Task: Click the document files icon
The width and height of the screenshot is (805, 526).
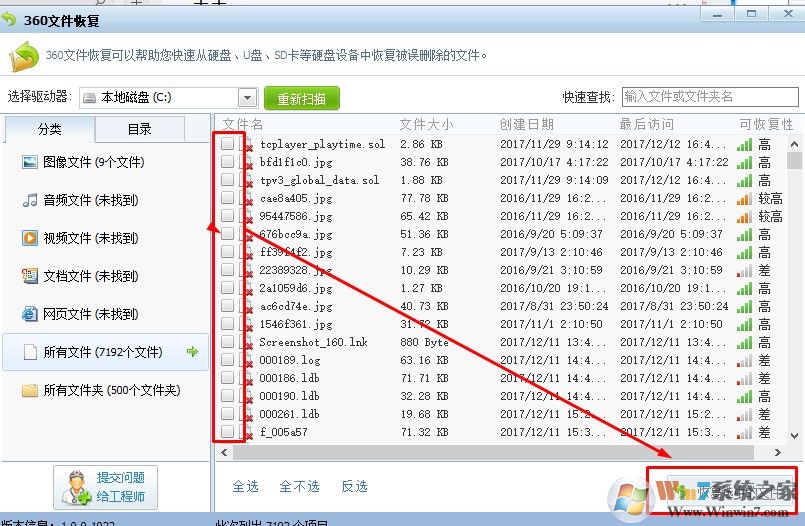Action: click(x=30, y=276)
